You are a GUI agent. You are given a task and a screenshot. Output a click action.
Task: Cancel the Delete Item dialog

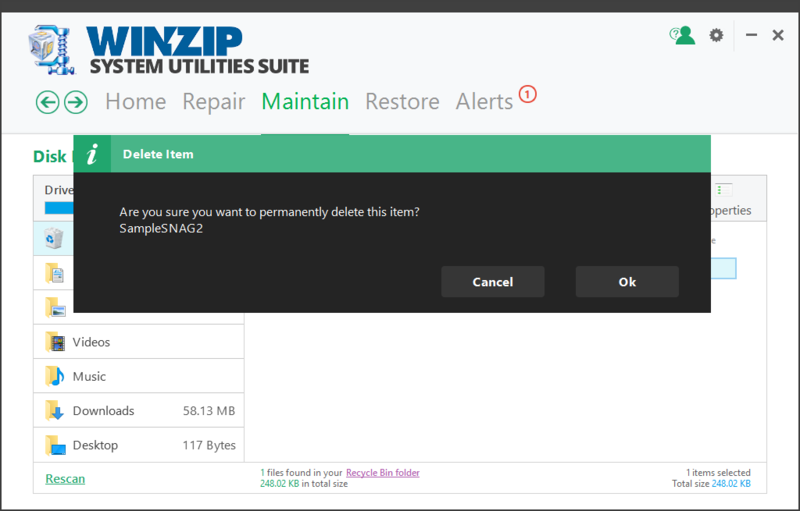coord(493,282)
